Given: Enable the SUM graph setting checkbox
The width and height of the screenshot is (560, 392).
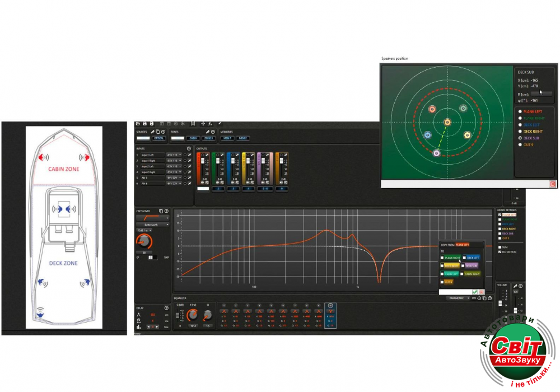Looking at the screenshot, I should click(500, 247).
